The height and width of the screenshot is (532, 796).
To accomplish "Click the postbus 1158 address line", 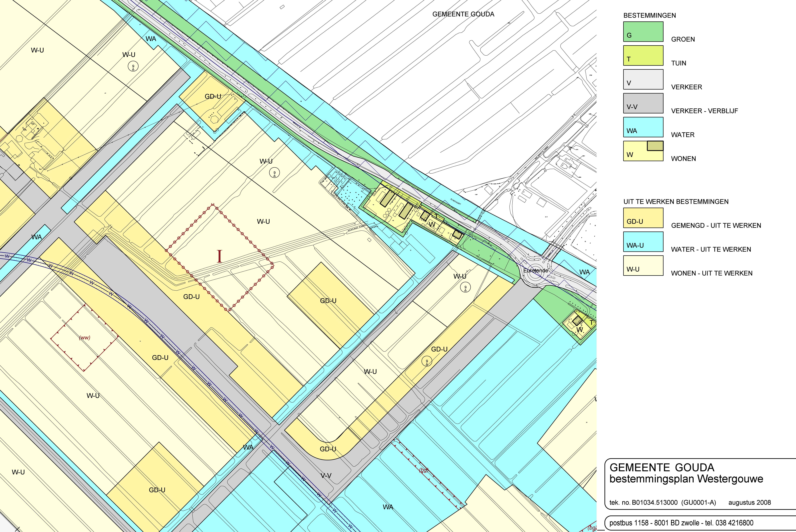I will tap(681, 523).
